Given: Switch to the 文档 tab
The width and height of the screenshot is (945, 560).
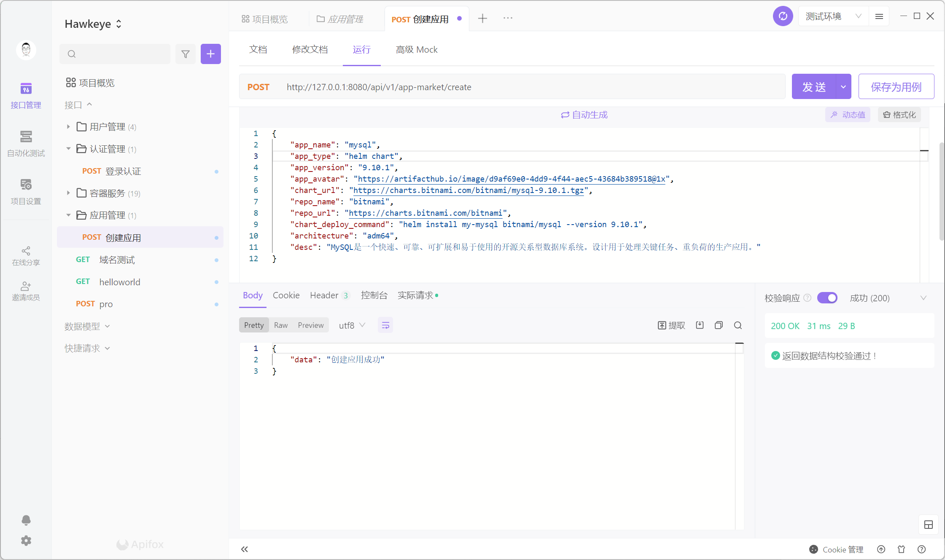Looking at the screenshot, I should 258,50.
